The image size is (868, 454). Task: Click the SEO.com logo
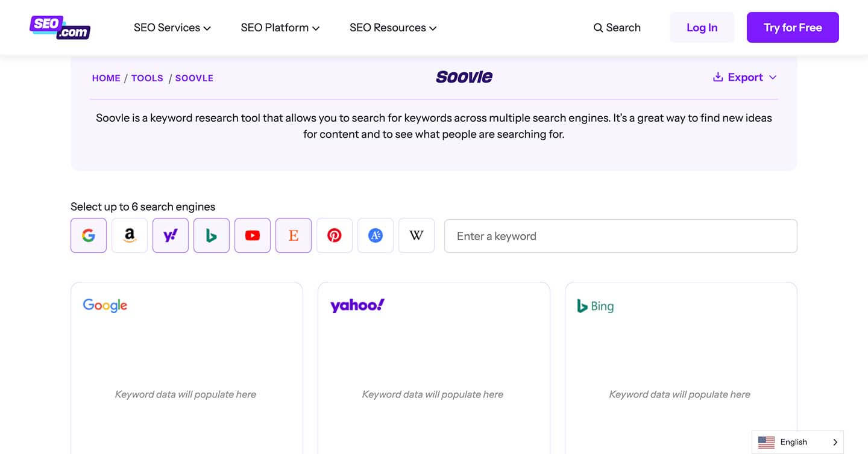click(60, 27)
